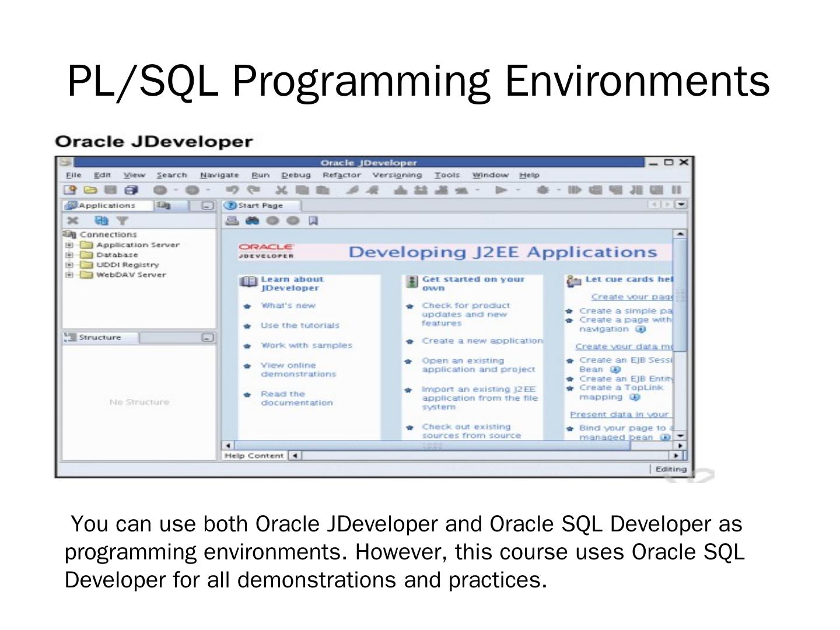This screenshot has width=840, height=630.
Task: Click Check for product updates link
Action: click(466, 314)
